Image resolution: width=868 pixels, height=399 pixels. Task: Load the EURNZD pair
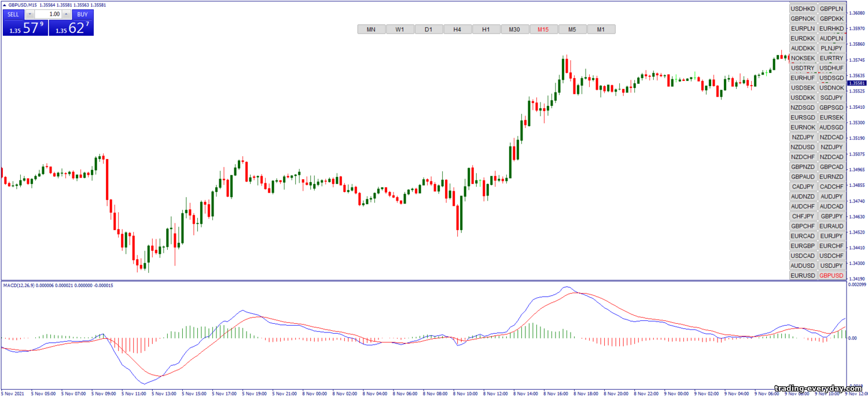click(832, 176)
